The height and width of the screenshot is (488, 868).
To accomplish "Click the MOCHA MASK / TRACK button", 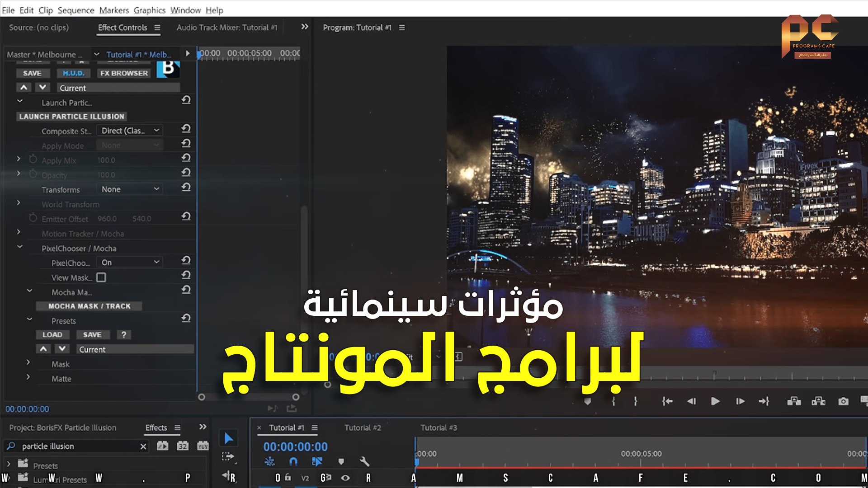I will pos(89,306).
